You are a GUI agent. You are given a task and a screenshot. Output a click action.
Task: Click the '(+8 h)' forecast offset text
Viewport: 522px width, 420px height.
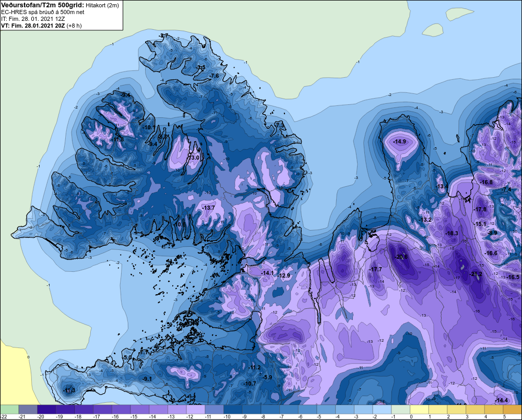click(74, 26)
